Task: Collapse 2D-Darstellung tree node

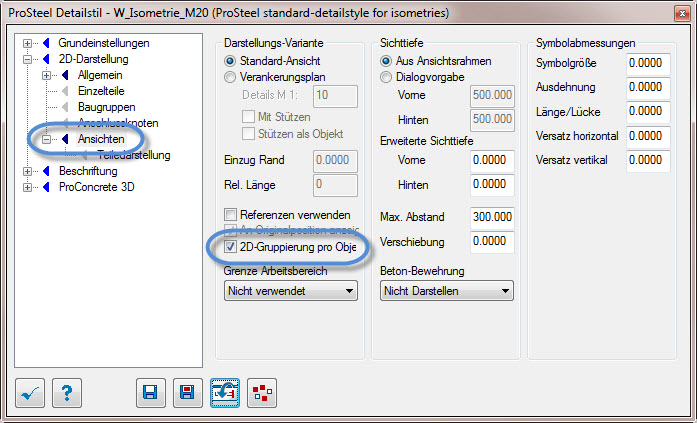Action: (28, 60)
